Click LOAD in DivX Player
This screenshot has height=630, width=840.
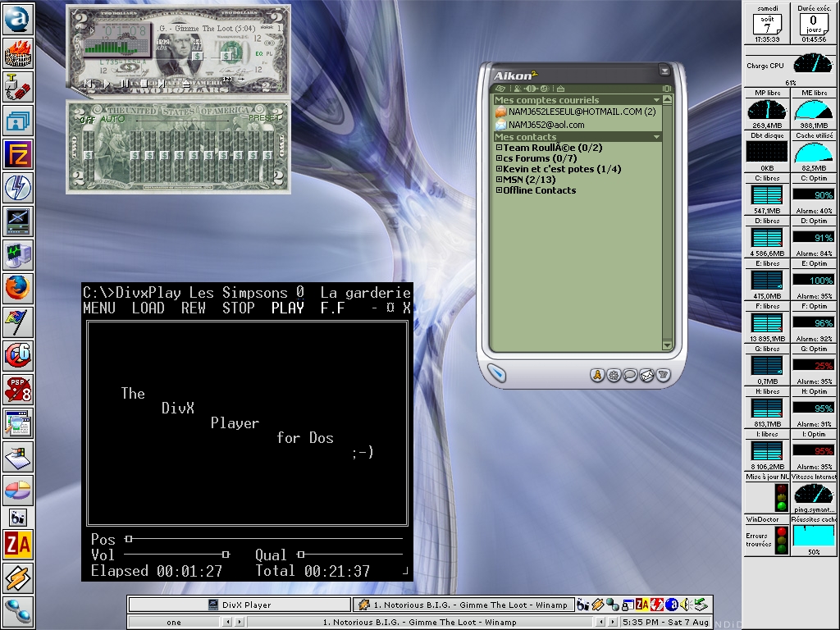148,308
